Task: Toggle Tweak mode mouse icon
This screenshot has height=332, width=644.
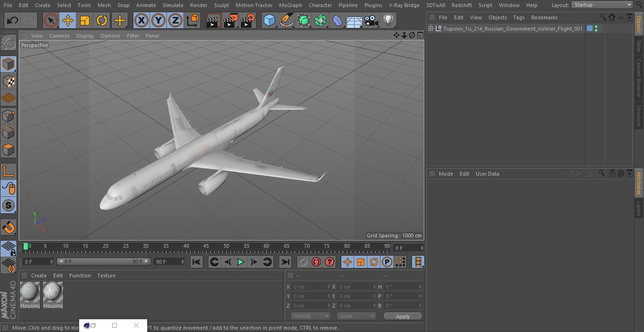Action: (x=8, y=188)
